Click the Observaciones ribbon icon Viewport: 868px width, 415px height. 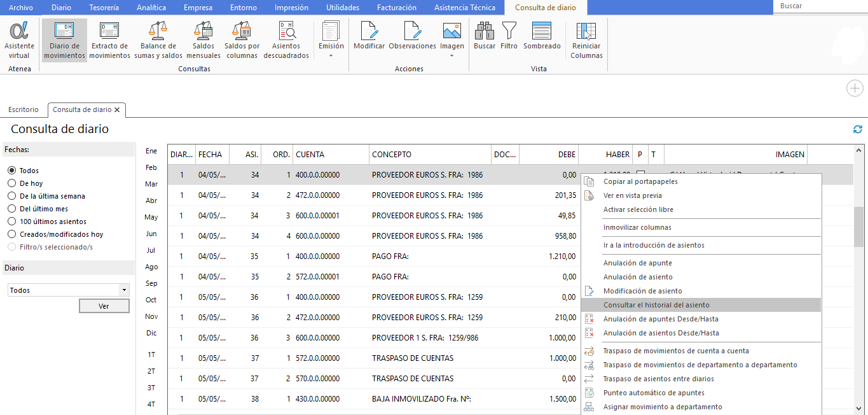tap(412, 36)
